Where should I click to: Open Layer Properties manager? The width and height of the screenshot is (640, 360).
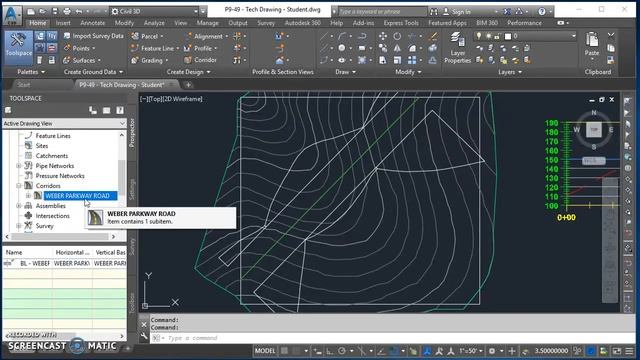[x=457, y=48]
